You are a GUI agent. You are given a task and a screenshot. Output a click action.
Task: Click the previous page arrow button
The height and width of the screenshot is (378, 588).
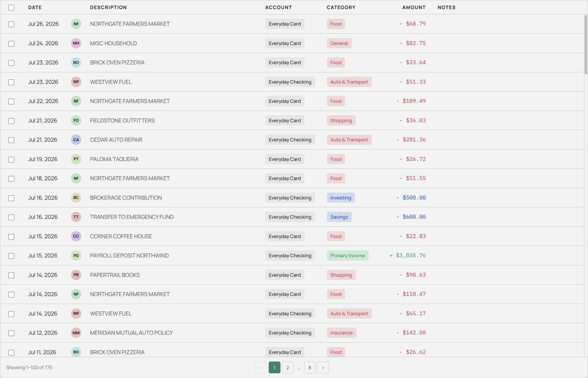pos(261,367)
